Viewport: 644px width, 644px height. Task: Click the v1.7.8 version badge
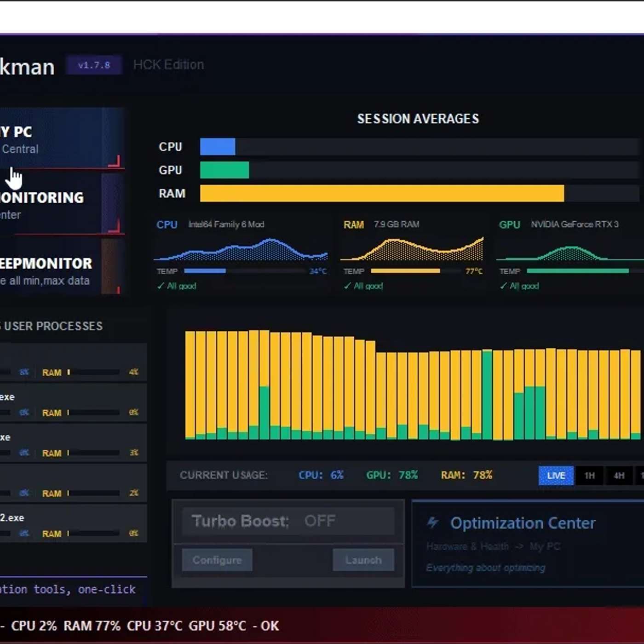pos(94,65)
